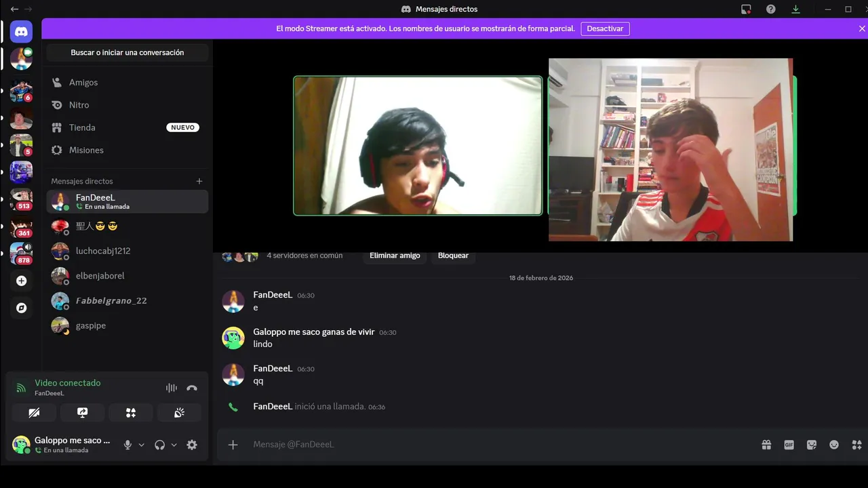Send a gift icon

766,445
